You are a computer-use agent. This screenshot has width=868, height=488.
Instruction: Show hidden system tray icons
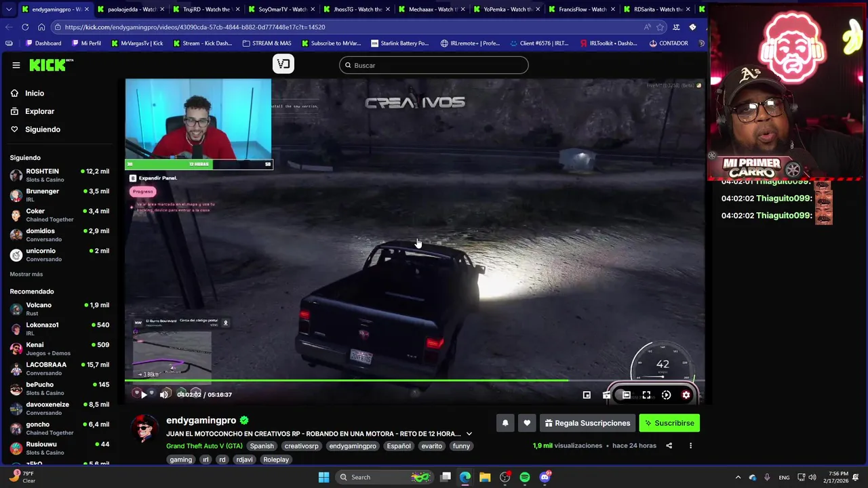[738, 477]
